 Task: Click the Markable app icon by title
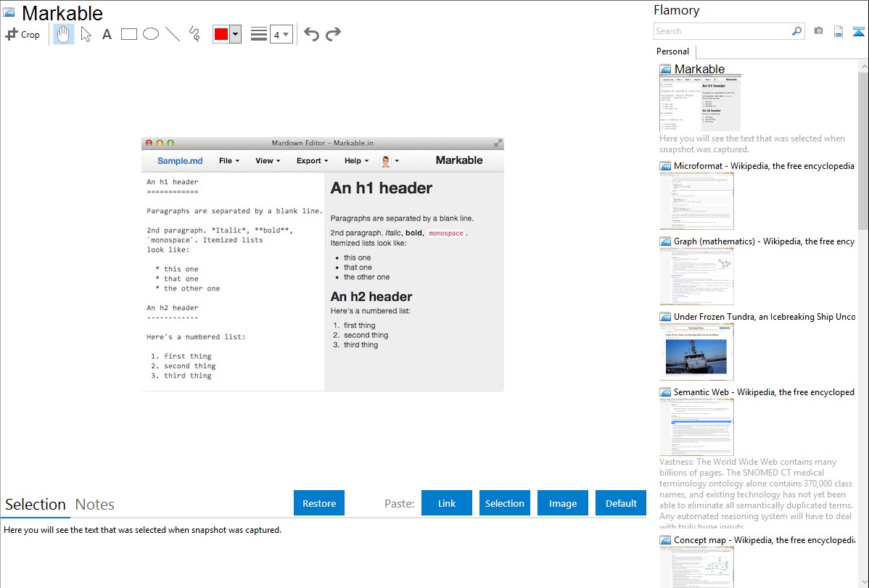pyautogui.click(x=9, y=12)
